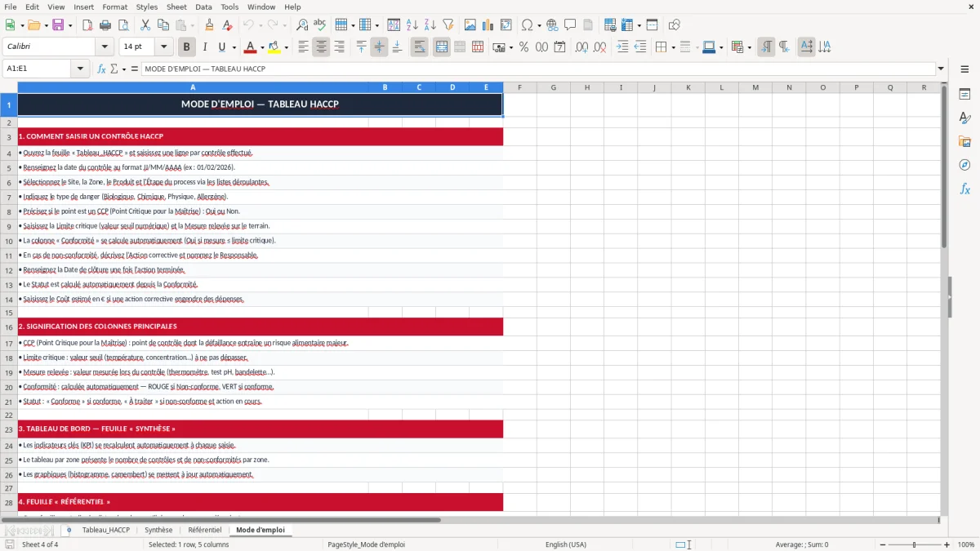The height and width of the screenshot is (551, 980).
Task: Open the Sheet menu
Action: pos(176,7)
